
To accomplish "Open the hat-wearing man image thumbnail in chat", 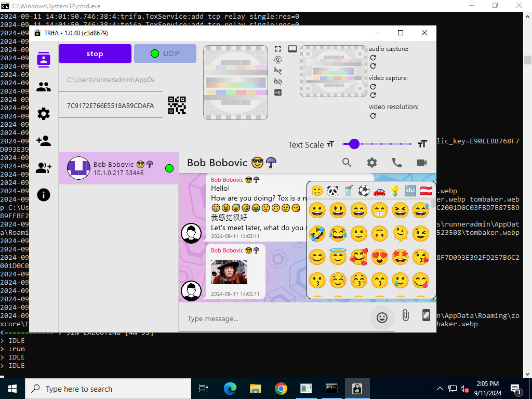I will (229, 272).
